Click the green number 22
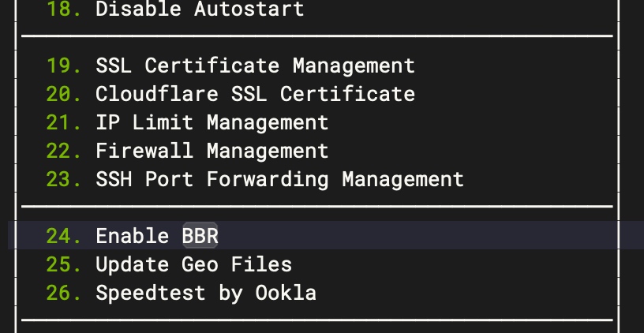Viewport: 644px width, 333px height. (64, 151)
